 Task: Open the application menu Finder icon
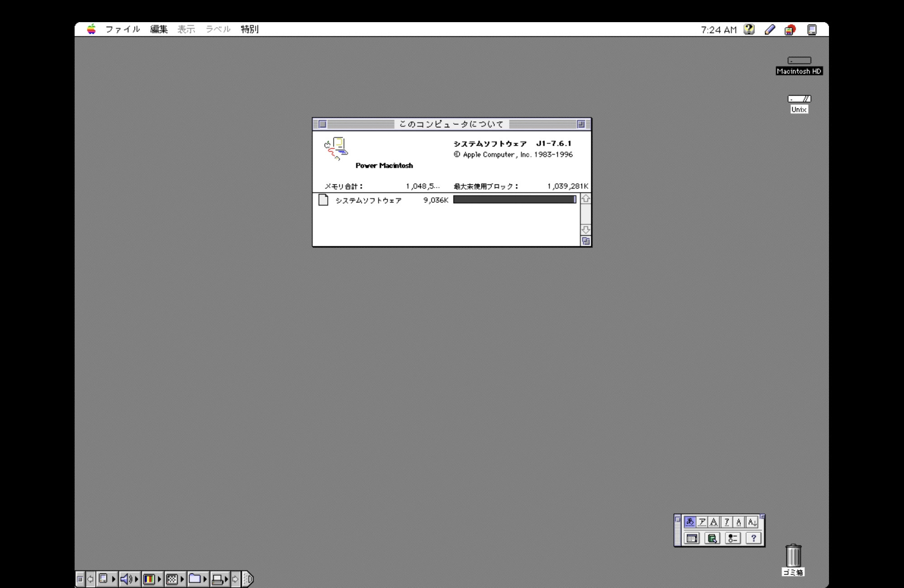click(x=812, y=30)
